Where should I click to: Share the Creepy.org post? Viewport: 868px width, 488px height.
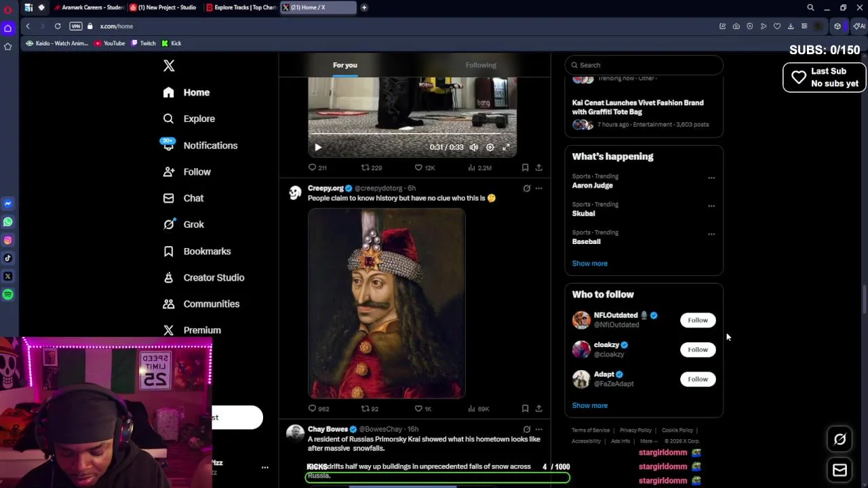tap(538, 409)
